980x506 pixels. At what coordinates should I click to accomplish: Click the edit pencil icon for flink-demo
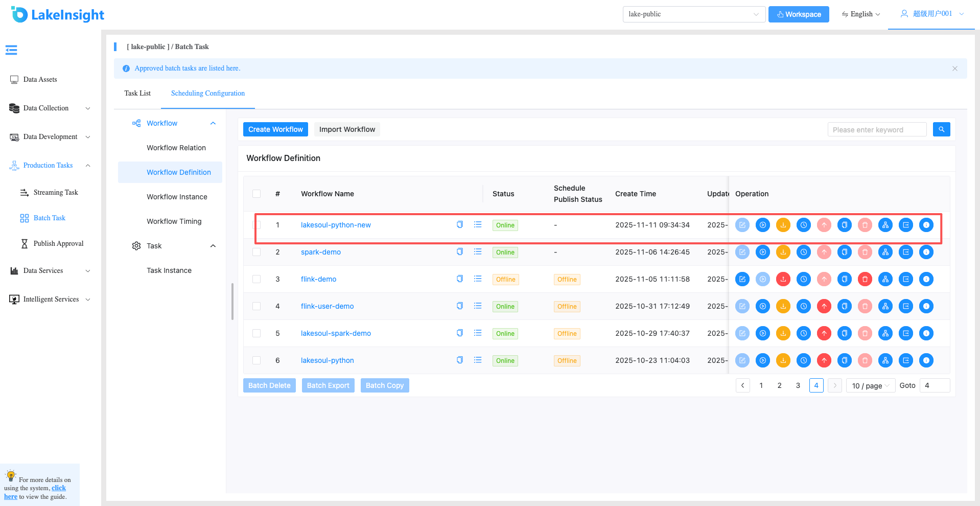(742, 279)
